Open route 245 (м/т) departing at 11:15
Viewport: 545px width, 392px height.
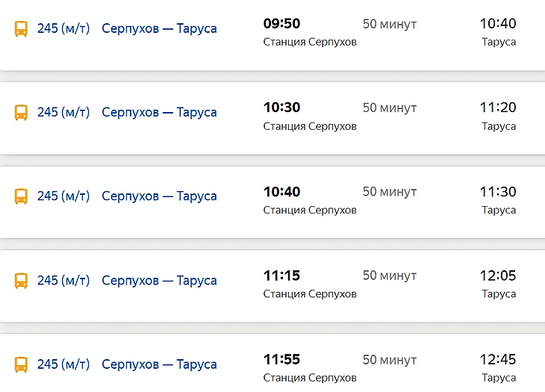click(63, 281)
